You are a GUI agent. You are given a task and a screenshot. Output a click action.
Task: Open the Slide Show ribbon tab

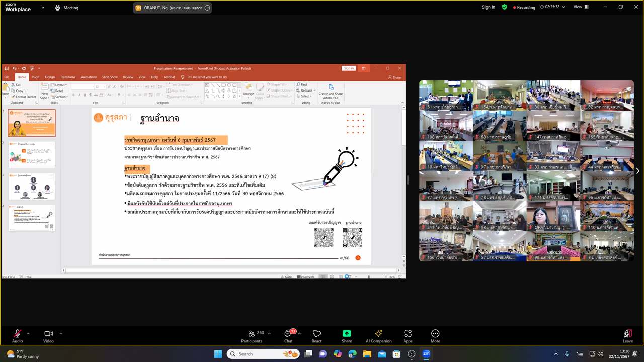pos(110,77)
